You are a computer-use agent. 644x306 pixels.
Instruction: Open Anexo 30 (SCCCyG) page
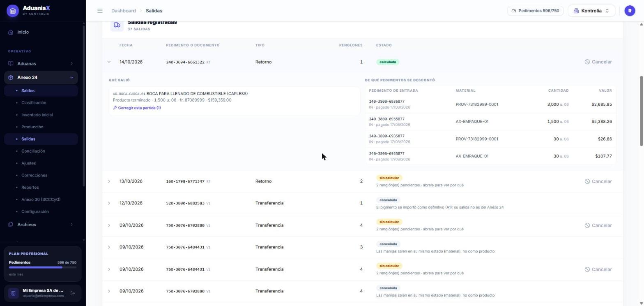(41, 199)
